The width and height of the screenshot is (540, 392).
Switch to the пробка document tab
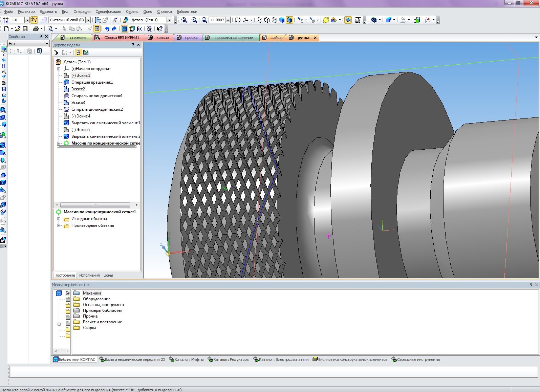(191, 38)
